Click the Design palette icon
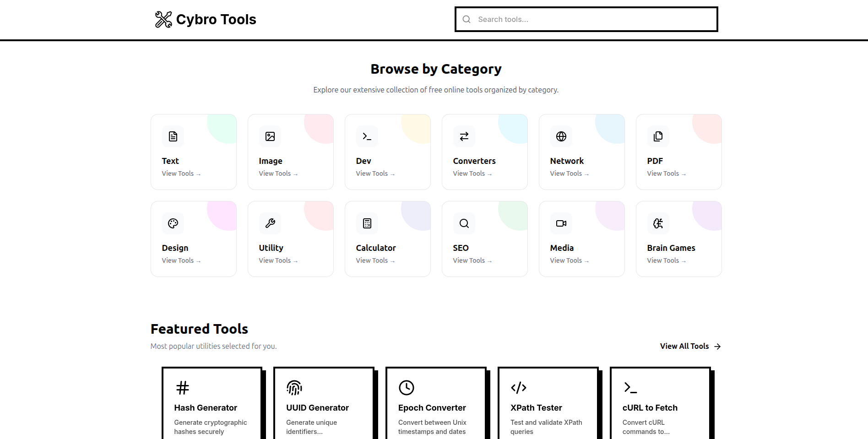868x439 pixels. [x=173, y=223]
